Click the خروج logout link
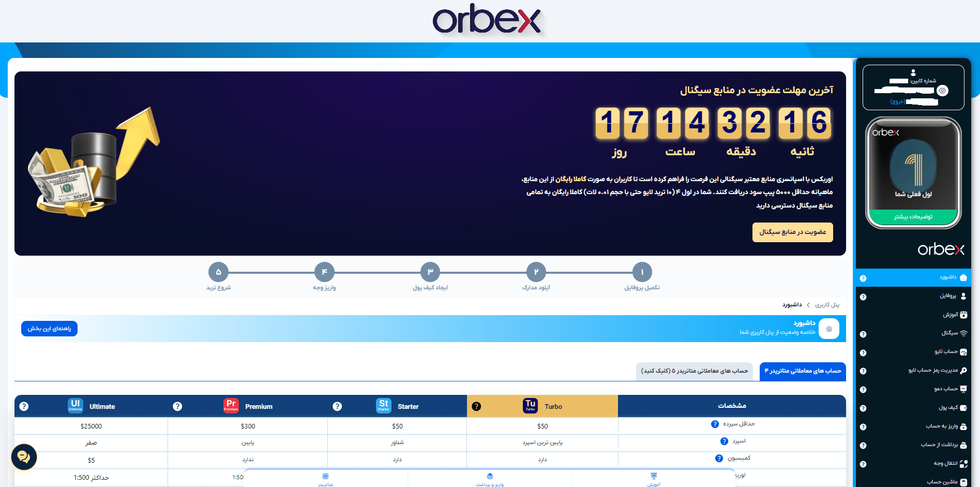Screen dimensions: 980x487 tap(897, 101)
